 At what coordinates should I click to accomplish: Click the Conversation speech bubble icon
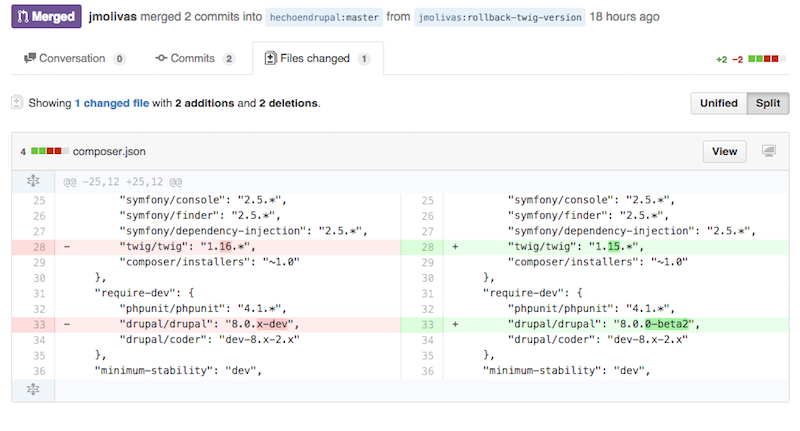(x=30, y=58)
